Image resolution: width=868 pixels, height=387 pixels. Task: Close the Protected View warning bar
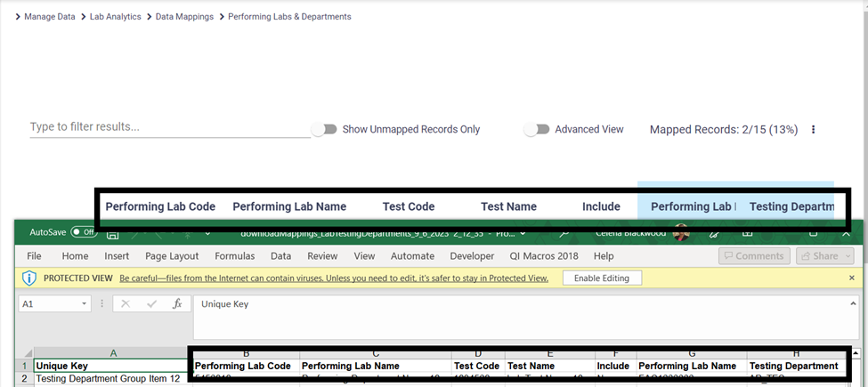pyautogui.click(x=851, y=278)
